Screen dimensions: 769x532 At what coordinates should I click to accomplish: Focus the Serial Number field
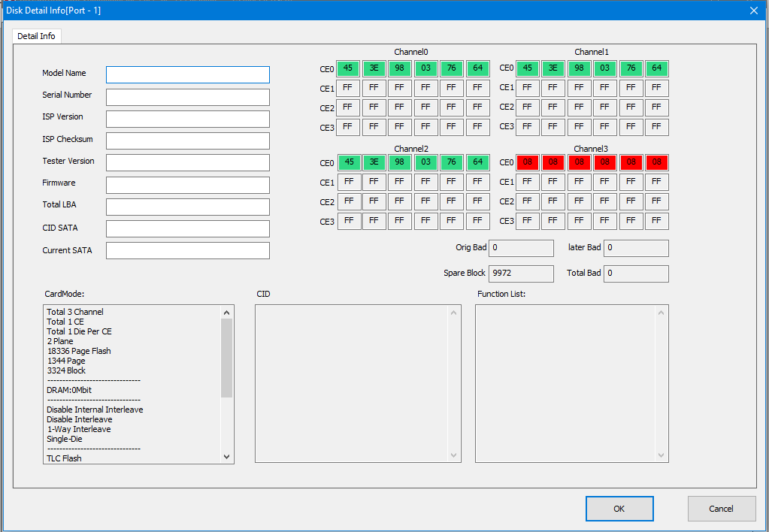point(188,97)
